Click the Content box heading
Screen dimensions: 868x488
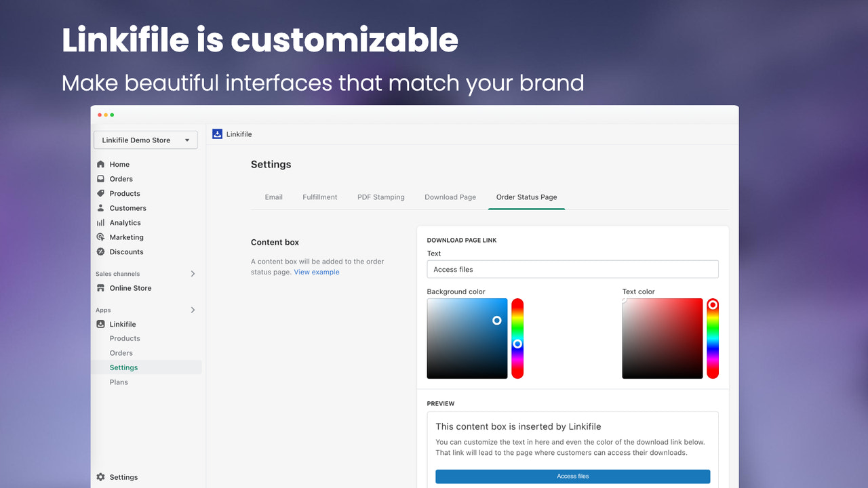tap(275, 242)
